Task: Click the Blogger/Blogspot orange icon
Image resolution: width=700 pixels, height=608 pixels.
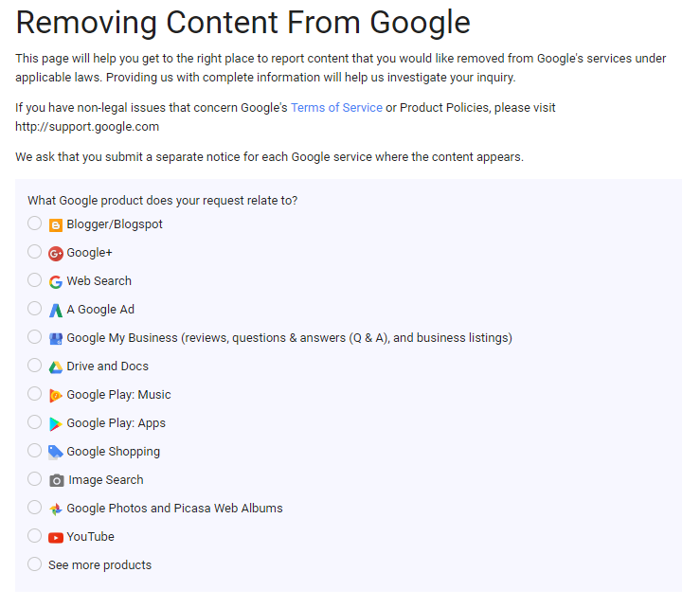Action: [56, 225]
